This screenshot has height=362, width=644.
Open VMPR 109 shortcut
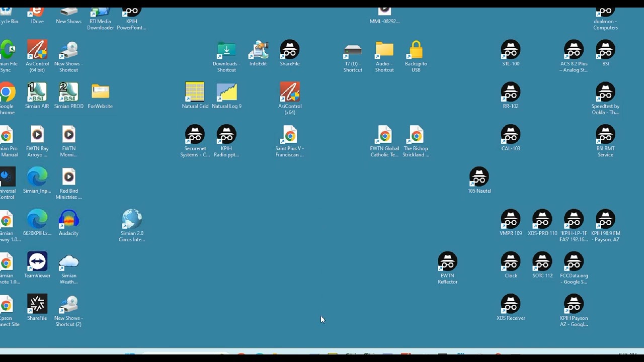click(511, 223)
